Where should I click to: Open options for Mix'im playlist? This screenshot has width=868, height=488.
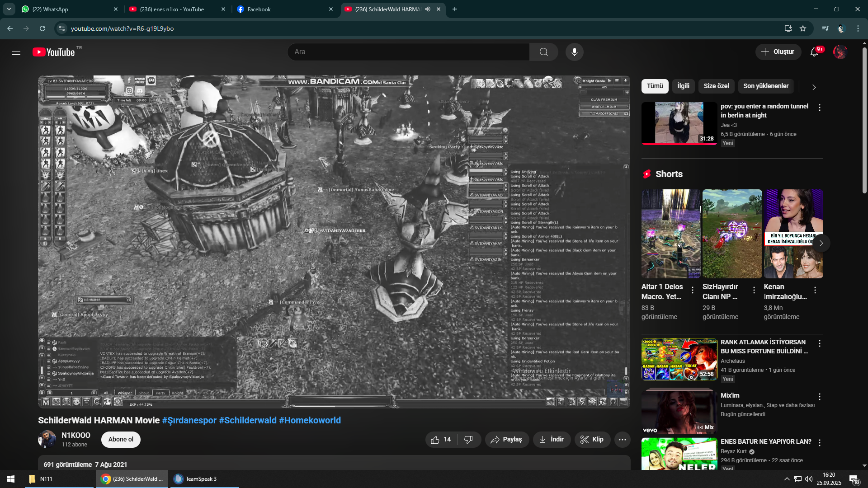[820, 397]
